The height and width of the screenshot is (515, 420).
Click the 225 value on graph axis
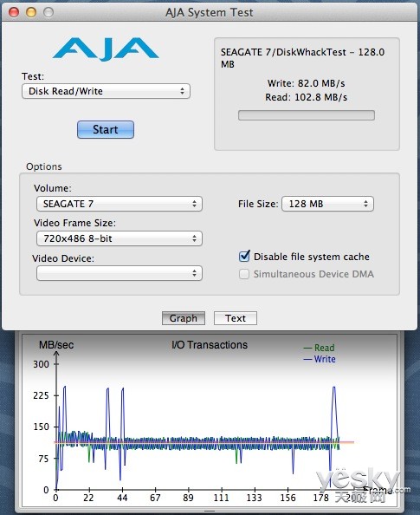pyautogui.click(x=41, y=395)
